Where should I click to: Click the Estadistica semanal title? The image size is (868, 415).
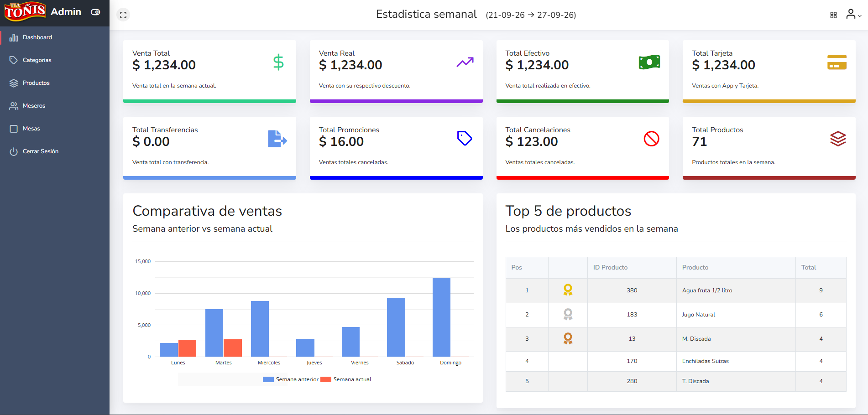tap(426, 14)
